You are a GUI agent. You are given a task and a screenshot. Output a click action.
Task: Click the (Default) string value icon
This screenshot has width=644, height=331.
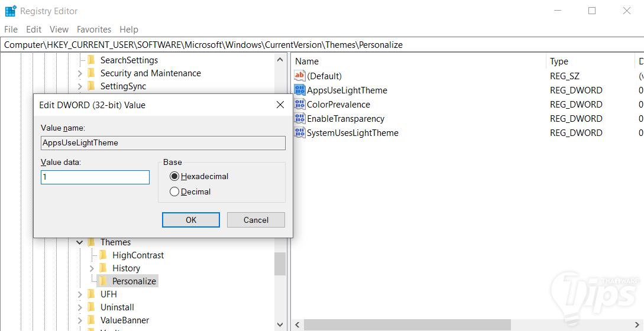pos(300,76)
